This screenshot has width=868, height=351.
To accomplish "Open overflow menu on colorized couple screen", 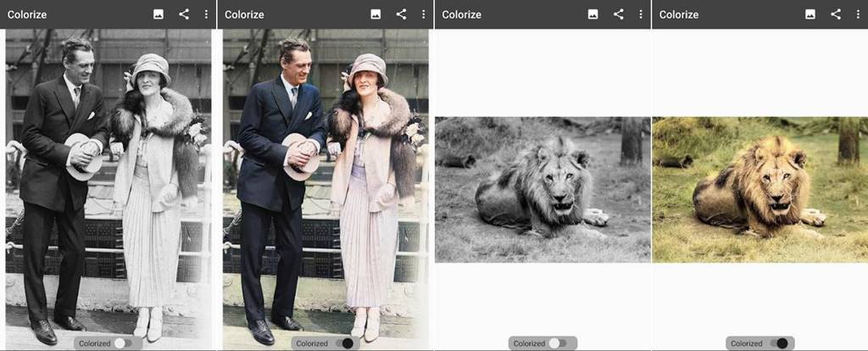I will click(x=424, y=14).
